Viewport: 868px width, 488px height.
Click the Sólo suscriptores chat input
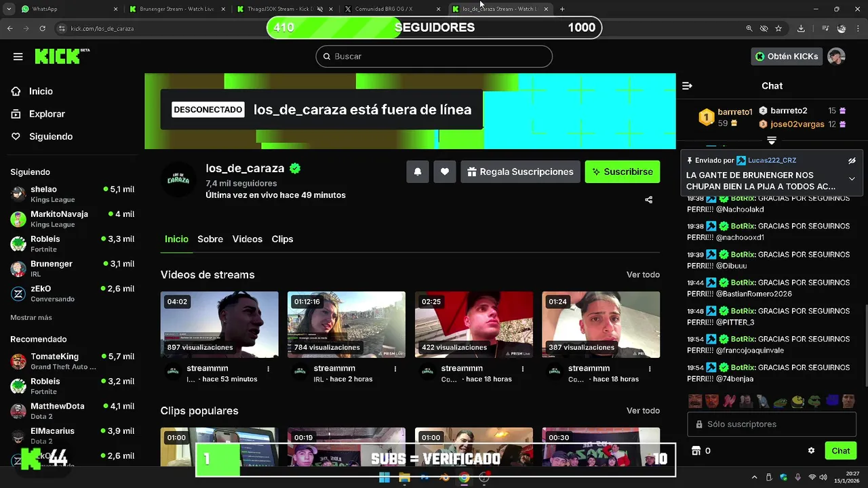pos(772,424)
